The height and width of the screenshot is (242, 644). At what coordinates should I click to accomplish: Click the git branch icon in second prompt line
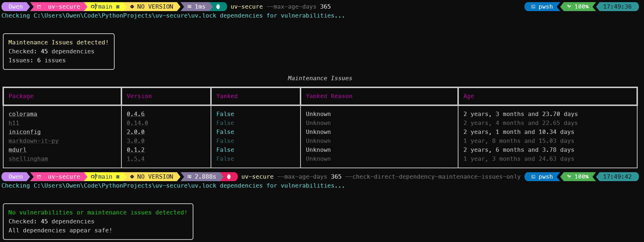coord(94,177)
